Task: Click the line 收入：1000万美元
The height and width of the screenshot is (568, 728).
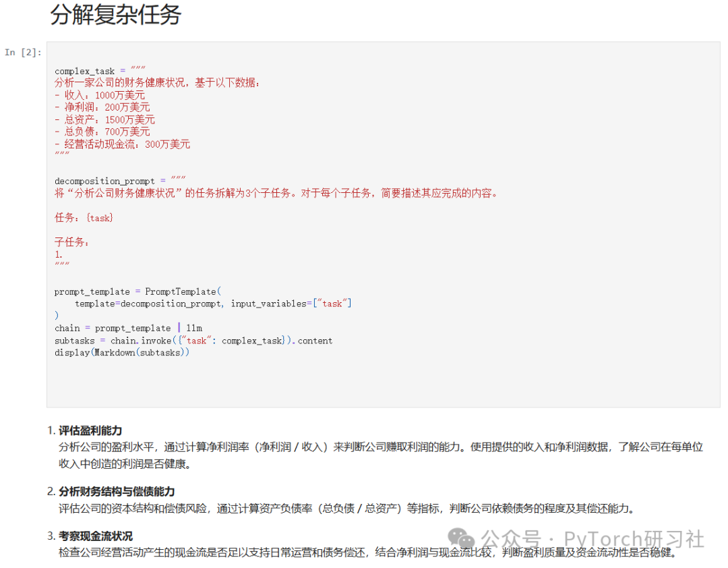Action: (x=100, y=95)
